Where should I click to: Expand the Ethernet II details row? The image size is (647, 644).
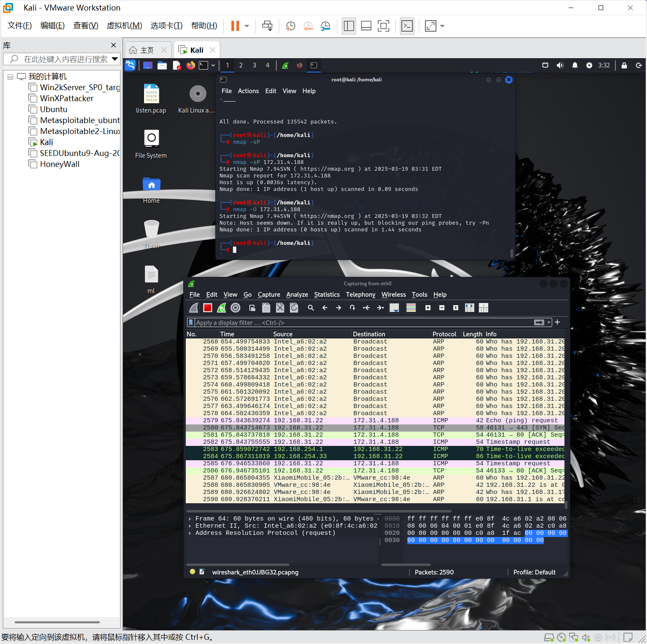click(x=190, y=526)
